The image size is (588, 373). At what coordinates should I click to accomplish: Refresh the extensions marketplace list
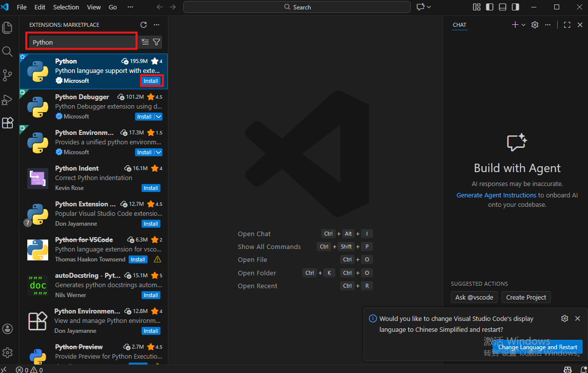(x=144, y=25)
